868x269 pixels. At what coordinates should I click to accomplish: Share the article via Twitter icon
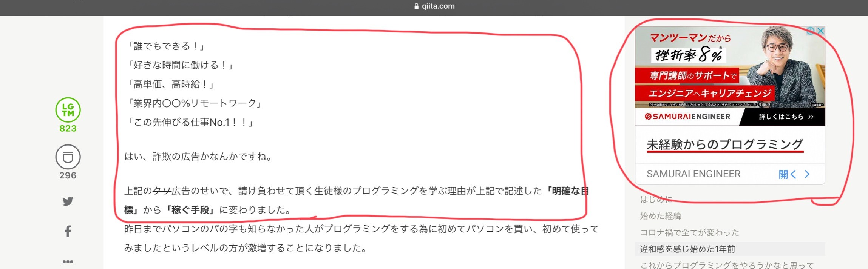tap(68, 201)
